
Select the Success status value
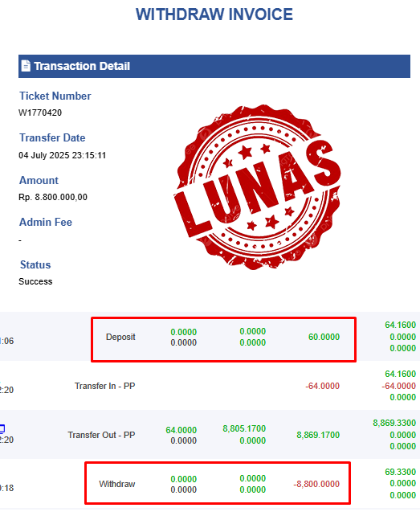(x=35, y=281)
